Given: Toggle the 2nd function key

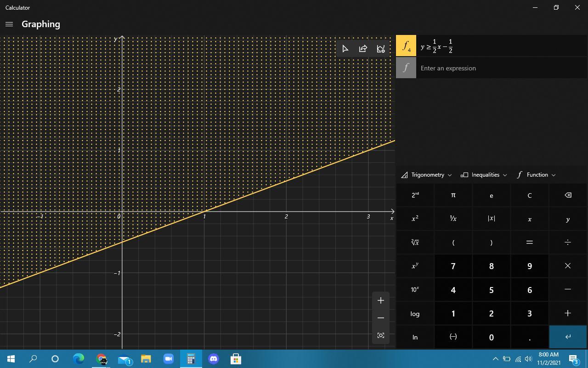Looking at the screenshot, I should pyautogui.click(x=415, y=195).
